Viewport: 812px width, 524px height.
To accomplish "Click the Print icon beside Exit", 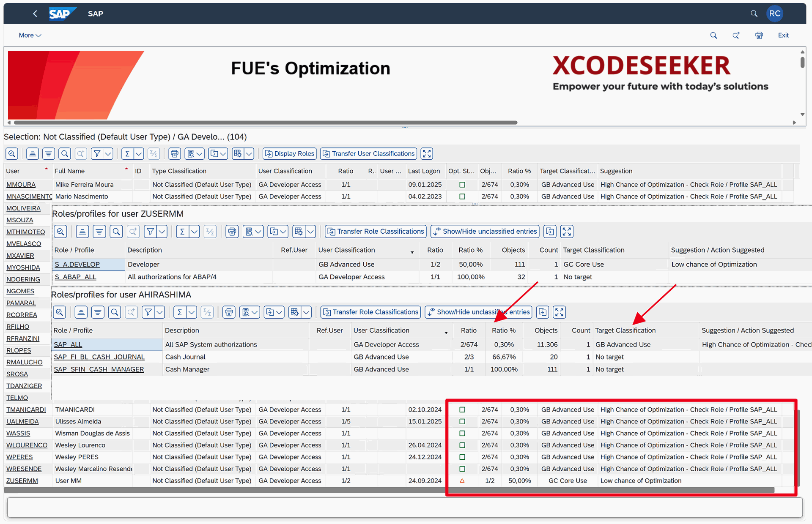I will [759, 35].
